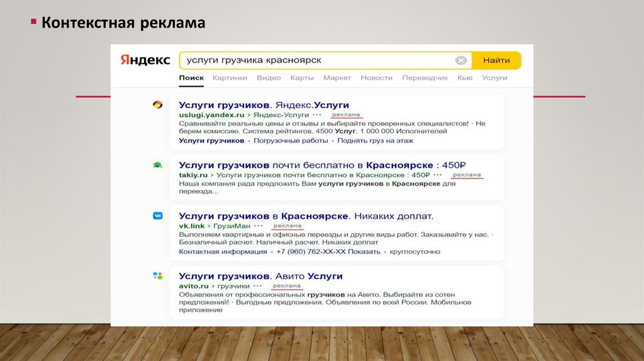Screen dimensions: 644x361
Task: Open the Карты tab
Action: [302, 77]
